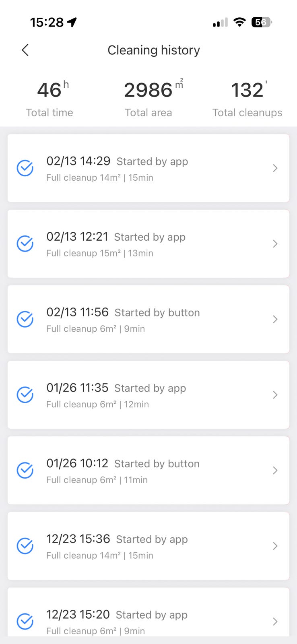This screenshot has height=644, width=297.
Task: Expand chevron for 01/26 11:35 entry
Action: (x=275, y=395)
